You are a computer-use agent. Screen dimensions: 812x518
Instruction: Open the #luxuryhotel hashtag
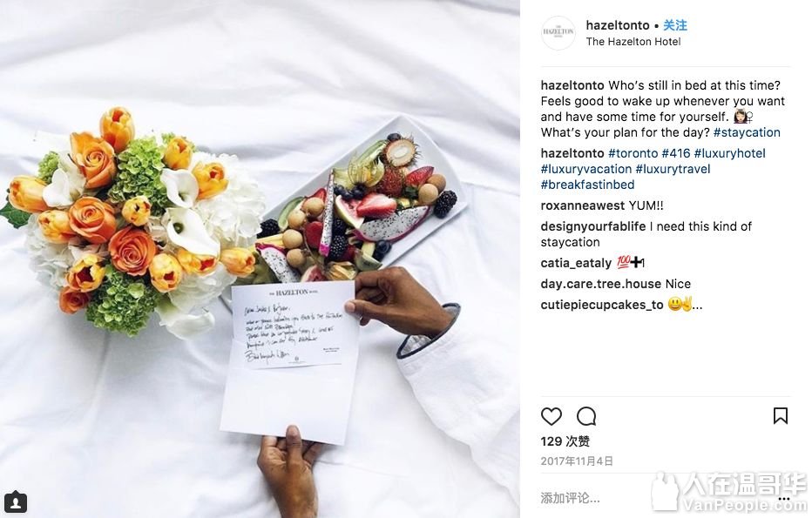pyautogui.click(x=729, y=153)
